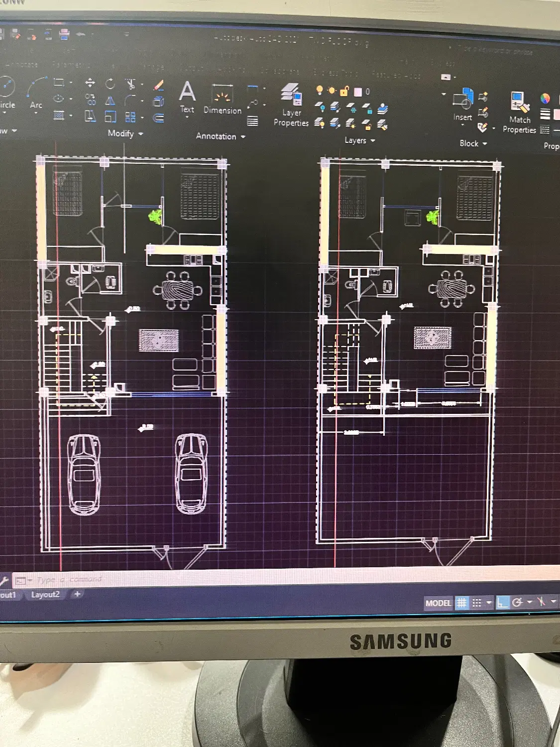
Task: Select the green plant block in left plan
Action: 155,217
